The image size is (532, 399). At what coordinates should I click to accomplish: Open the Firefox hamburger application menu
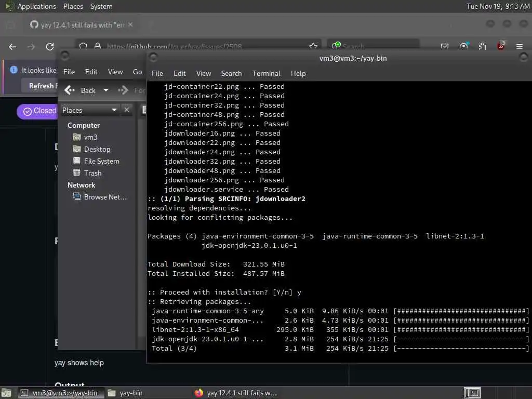point(520,46)
